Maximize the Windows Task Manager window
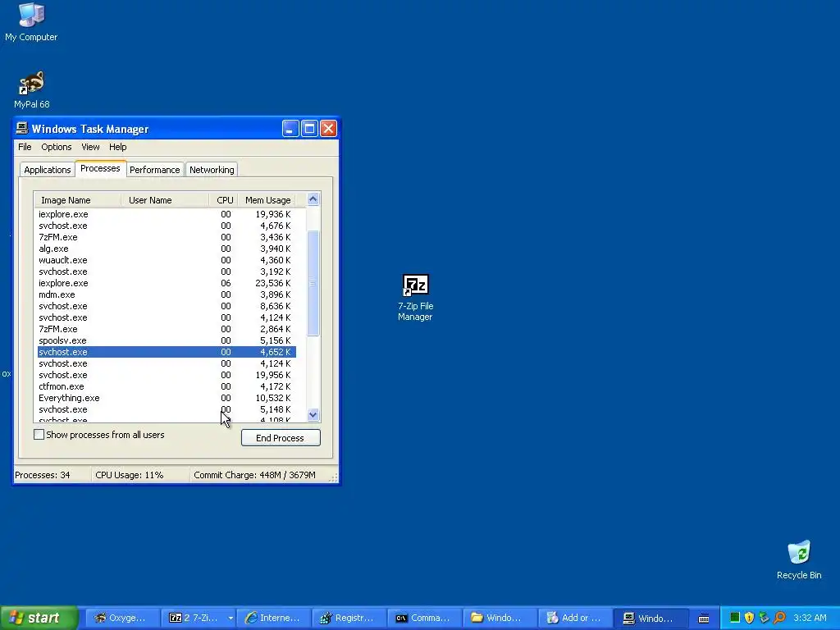The height and width of the screenshot is (630, 840). coord(309,129)
